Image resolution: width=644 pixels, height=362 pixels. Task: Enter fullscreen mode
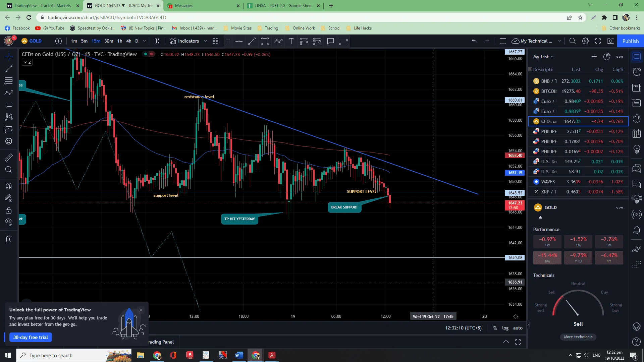[598, 41]
